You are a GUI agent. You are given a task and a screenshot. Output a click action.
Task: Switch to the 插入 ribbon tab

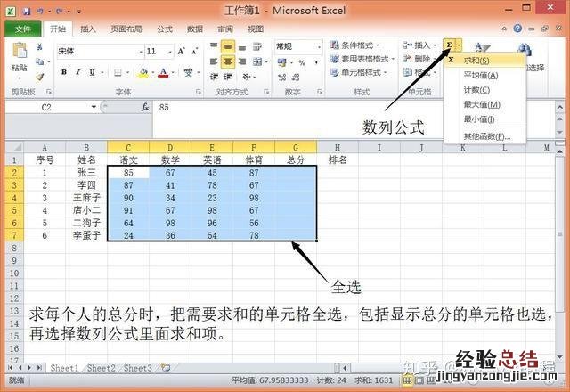88,29
